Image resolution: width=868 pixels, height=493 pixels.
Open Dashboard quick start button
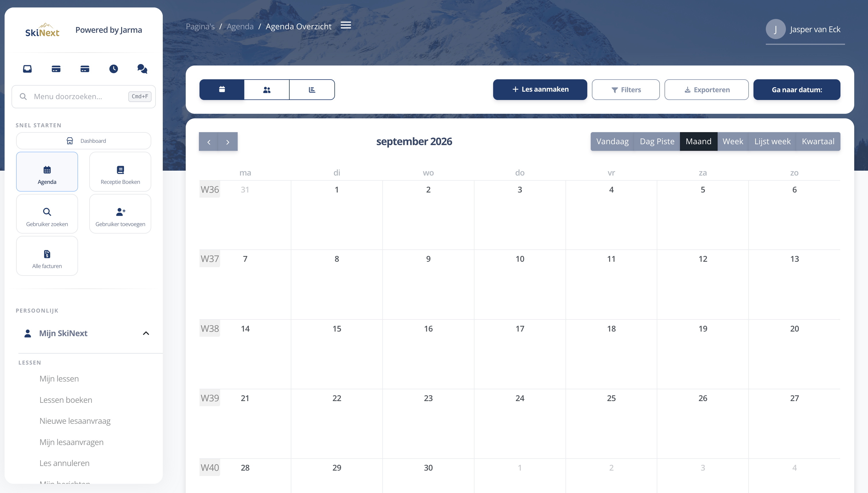(84, 141)
